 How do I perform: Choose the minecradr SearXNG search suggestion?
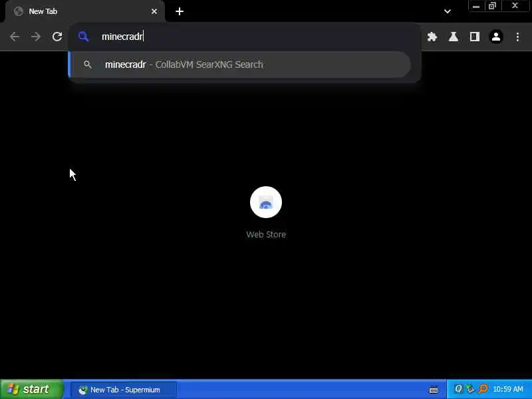240,65
